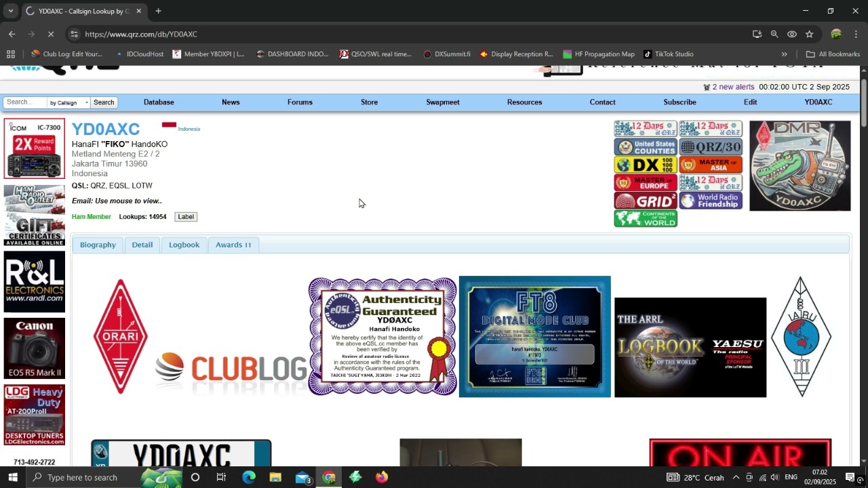Open the News menu
Viewport: 868px width, 488px height.
coord(231,102)
